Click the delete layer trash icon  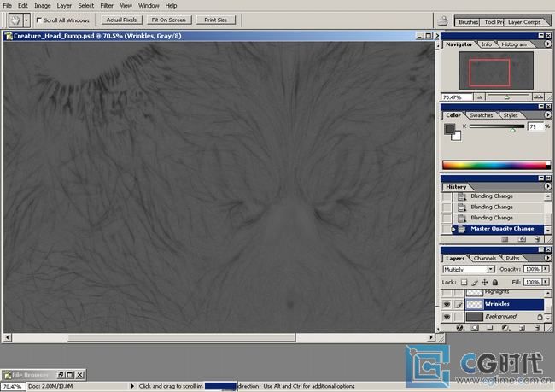point(537,328)
